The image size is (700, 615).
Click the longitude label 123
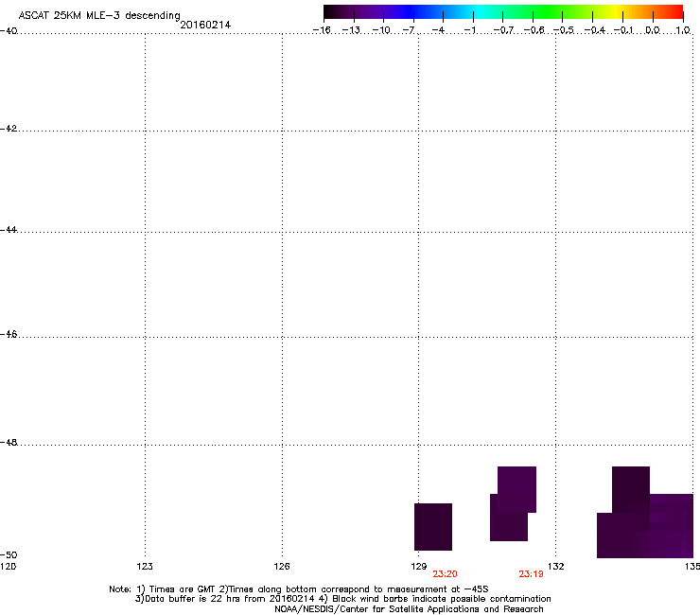click(145, 567)
